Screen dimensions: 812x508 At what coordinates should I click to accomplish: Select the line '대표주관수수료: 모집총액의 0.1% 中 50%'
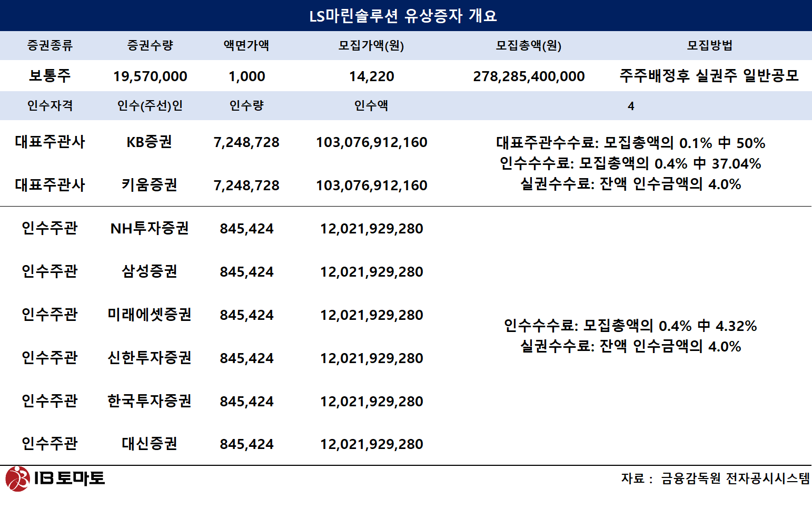[x=630, y=143]
